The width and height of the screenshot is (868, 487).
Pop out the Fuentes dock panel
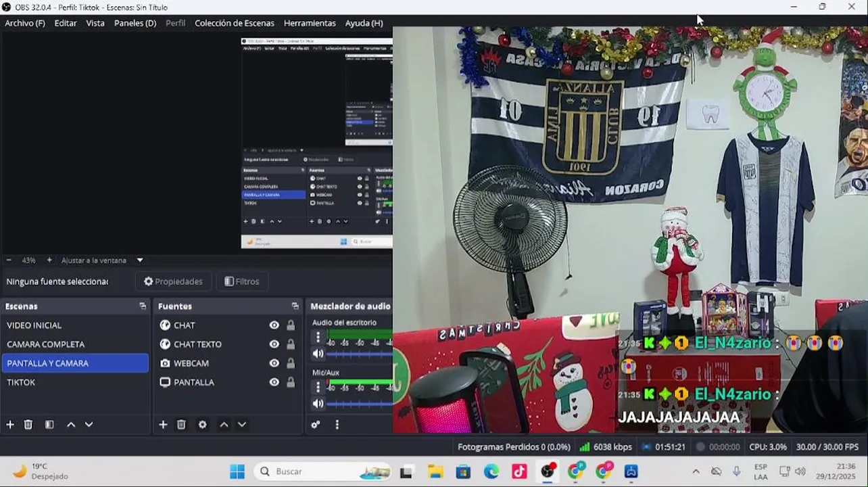295,306
